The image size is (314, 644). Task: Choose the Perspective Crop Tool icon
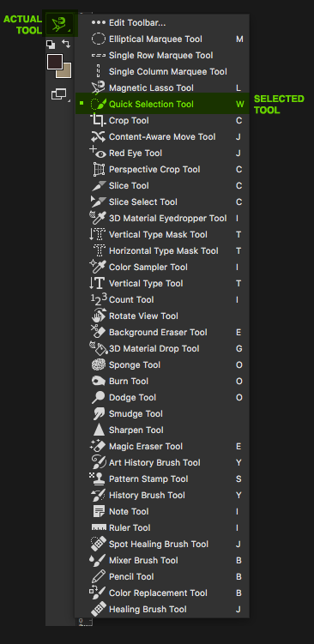99,169
